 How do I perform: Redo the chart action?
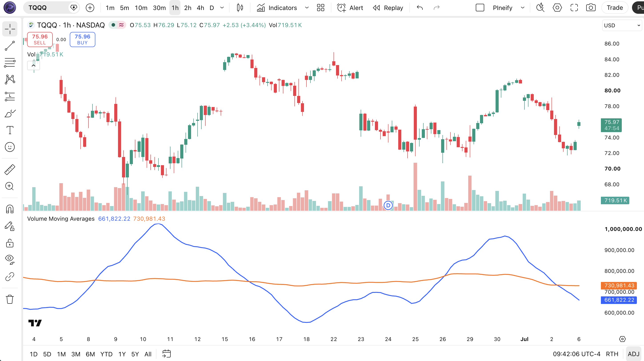[x=436, y=8]
